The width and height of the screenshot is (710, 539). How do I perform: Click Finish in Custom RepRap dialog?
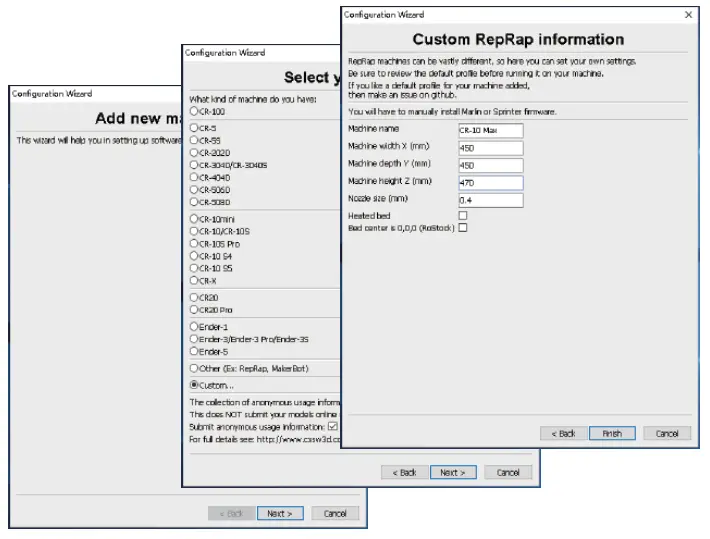(612, 433)
